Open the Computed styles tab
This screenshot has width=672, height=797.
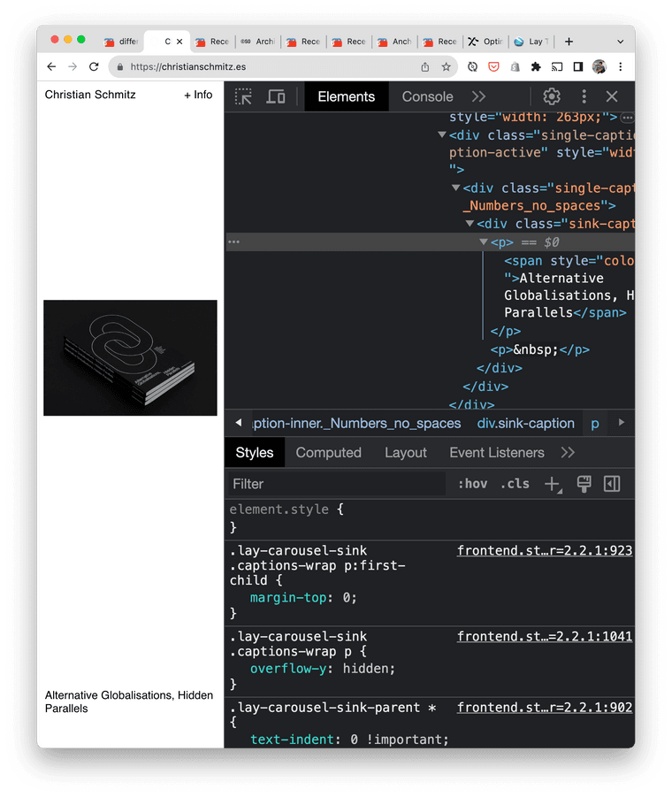coord(328,452)
